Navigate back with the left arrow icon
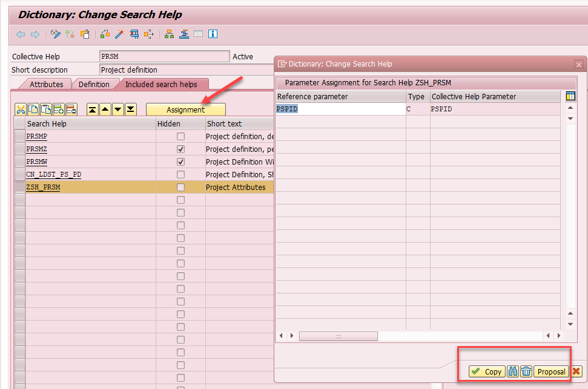Screen dimensions: 588x389 19,34
